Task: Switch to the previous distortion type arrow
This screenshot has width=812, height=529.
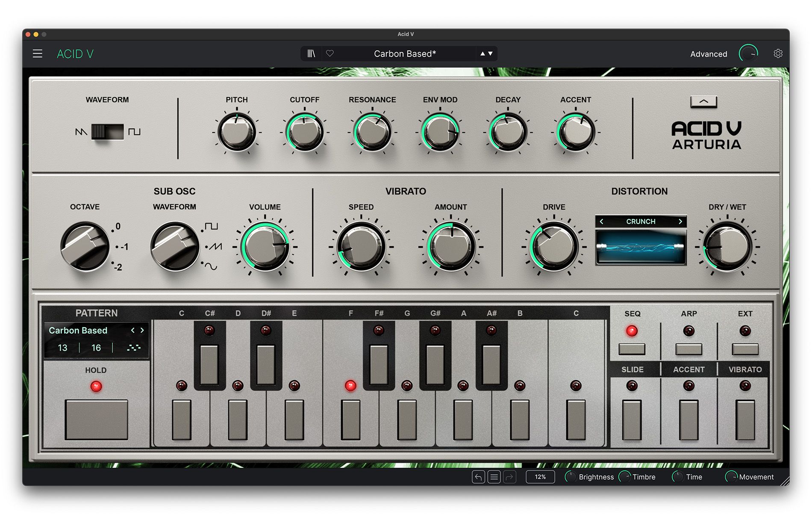Action: coord(602,222)
